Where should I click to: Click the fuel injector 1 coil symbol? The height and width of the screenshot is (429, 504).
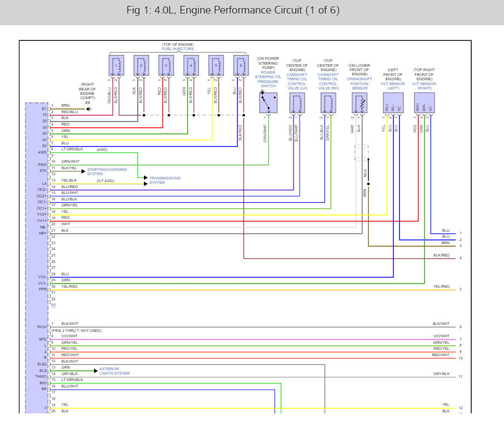116,66
